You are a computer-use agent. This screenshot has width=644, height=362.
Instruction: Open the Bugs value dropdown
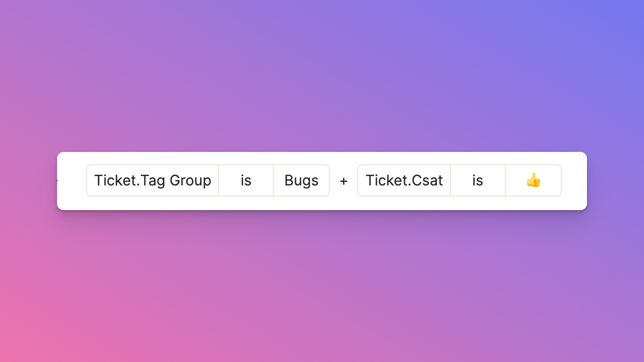pos(301,180)
